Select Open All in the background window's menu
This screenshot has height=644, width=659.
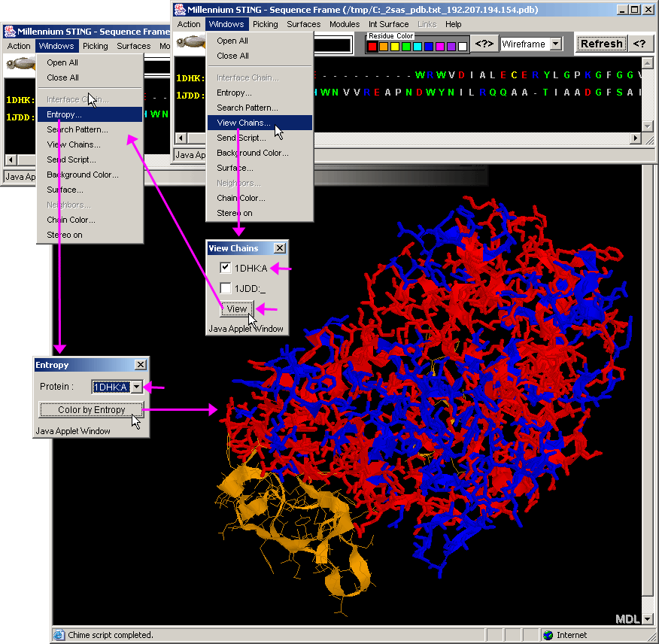(x=90, y=62)
